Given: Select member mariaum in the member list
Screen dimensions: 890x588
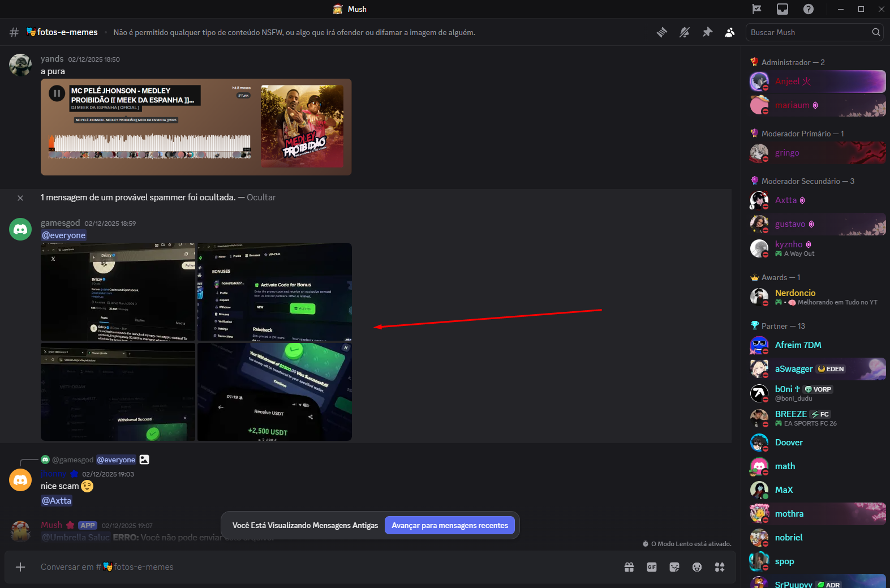Looking at the screenshot, I should point(818,105).
